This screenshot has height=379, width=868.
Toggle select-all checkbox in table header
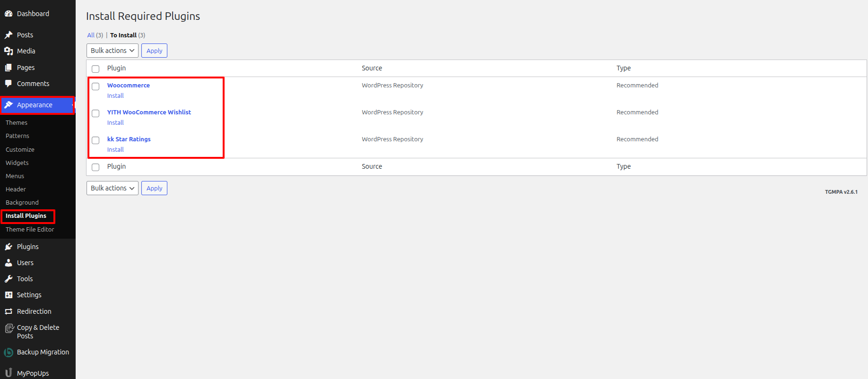95,69
